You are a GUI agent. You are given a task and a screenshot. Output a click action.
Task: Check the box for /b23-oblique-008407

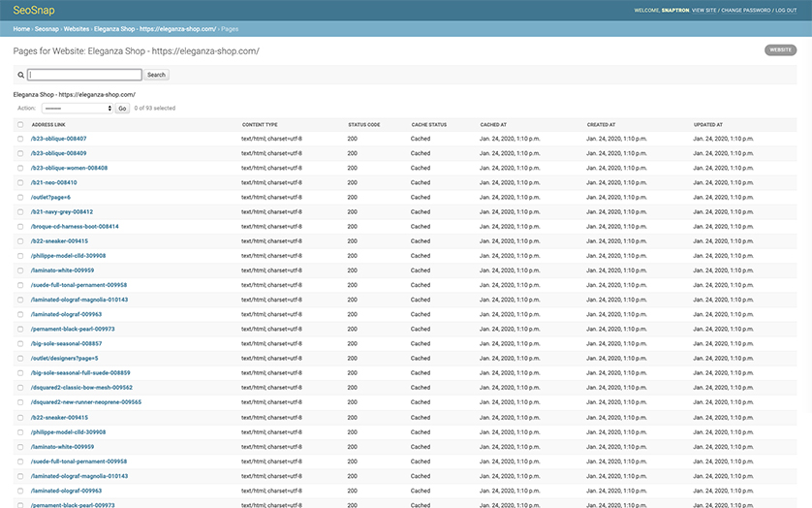click(x=20, y=139)
